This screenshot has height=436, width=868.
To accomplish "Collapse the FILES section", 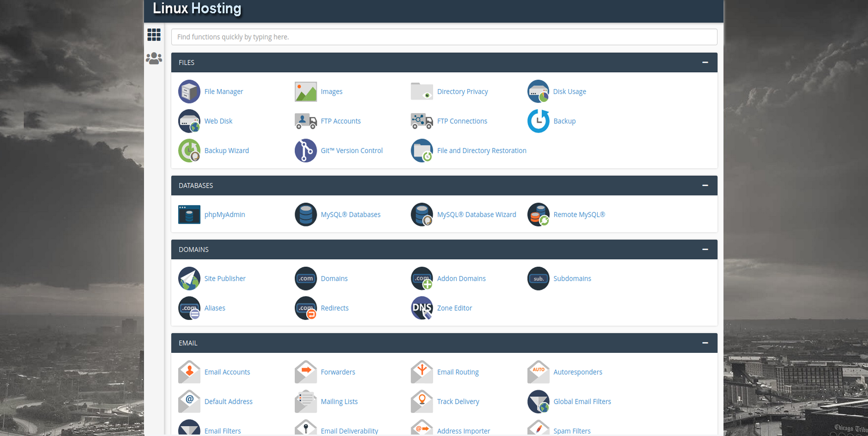I will pos(705,62).
